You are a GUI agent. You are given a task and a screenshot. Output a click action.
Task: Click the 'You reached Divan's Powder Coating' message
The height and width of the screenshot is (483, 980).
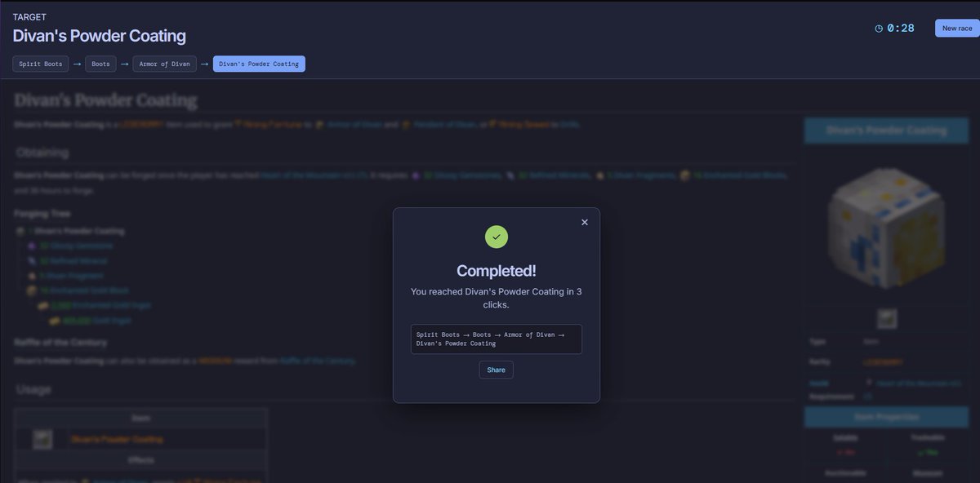tap(497, 298)
